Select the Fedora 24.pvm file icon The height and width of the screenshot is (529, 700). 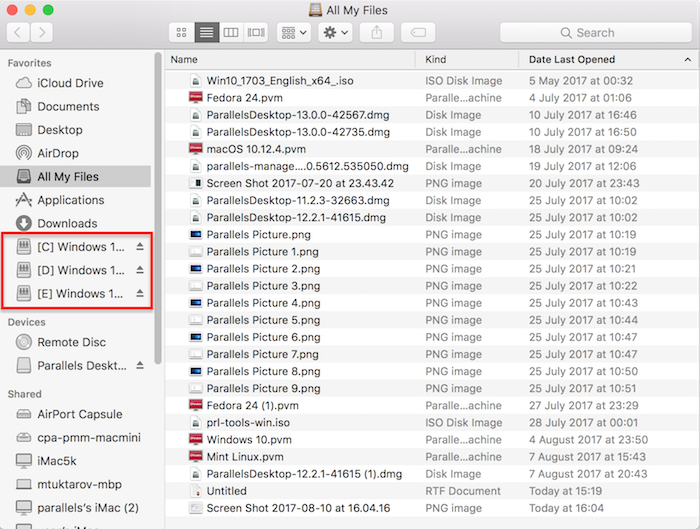(196, 98)
